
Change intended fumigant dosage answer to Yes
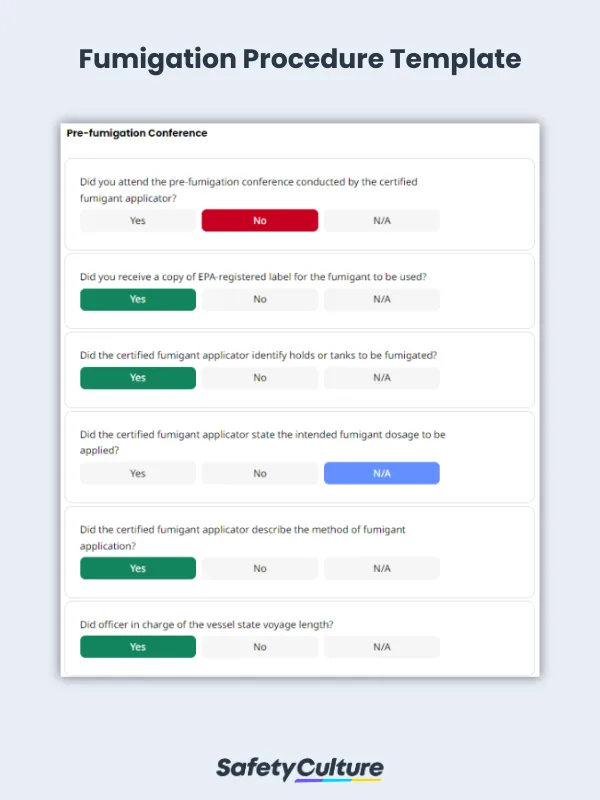click(137, 472)
